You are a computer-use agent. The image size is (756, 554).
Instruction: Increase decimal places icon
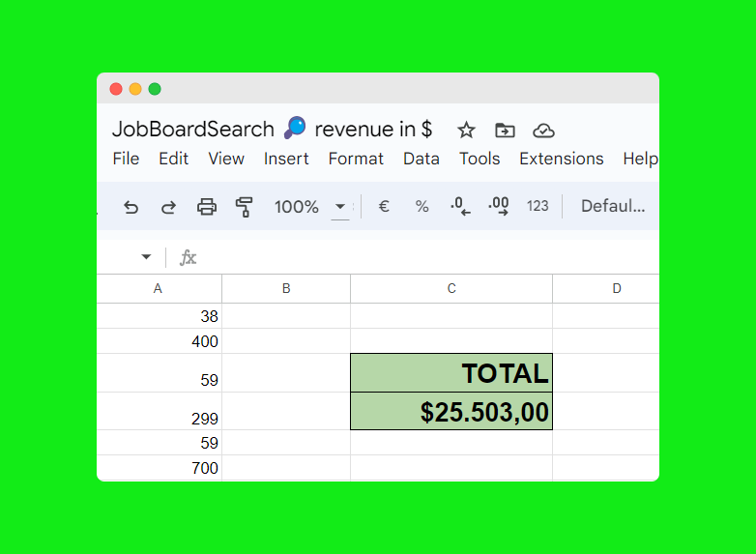click(499, 206)
